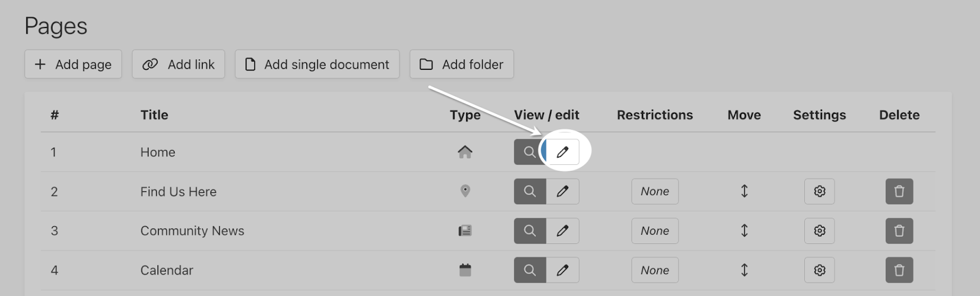The width and height of the screenshot is (980, 296).
Task: Click the Add page button
Action: 73,64
